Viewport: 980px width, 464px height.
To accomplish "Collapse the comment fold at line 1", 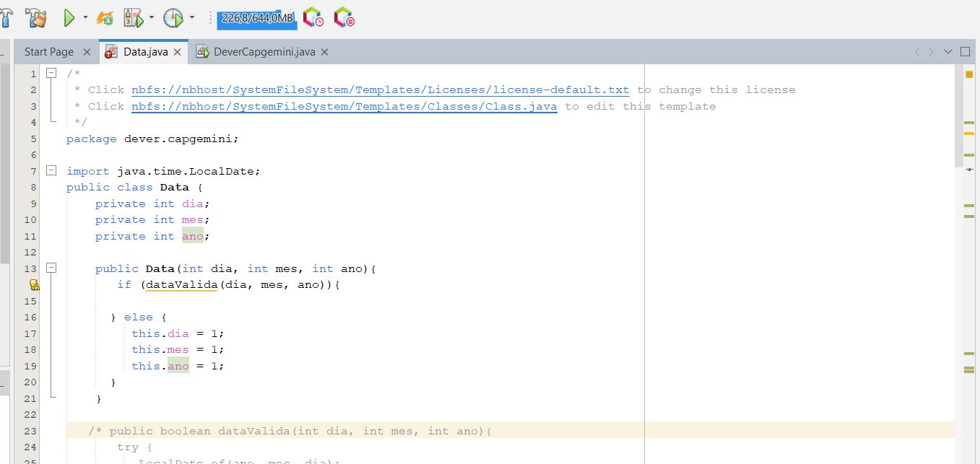I will coord(51,74).
